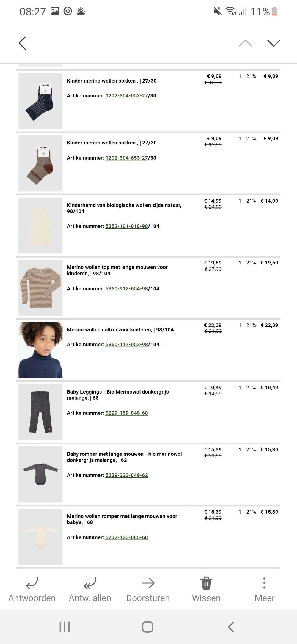Open article link 5229-159-849-68
Image resolution: width=297 pixels, height=644 pixels.
point(127,413)
